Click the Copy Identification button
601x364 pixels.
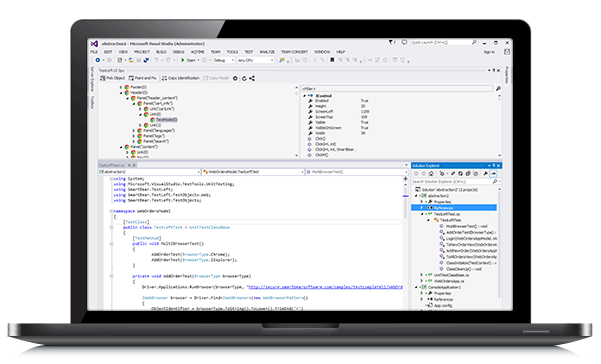tap(181, 78)
